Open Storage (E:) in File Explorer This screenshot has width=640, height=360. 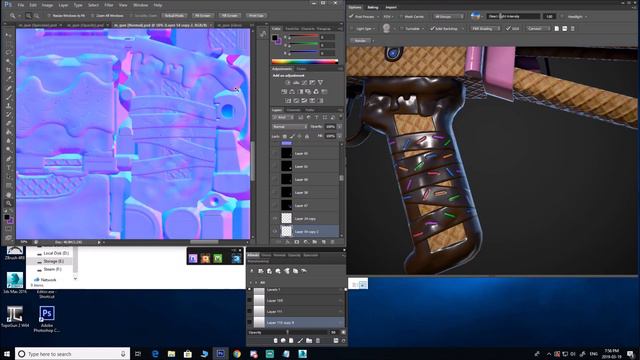(53, 261)
